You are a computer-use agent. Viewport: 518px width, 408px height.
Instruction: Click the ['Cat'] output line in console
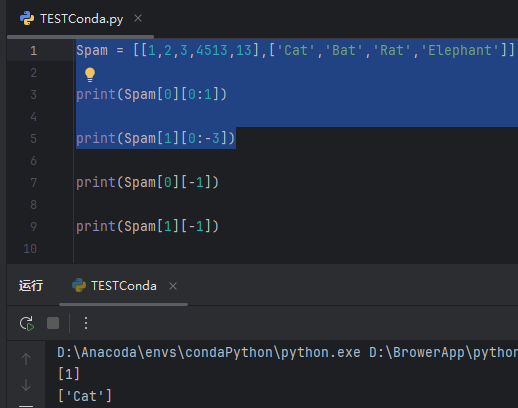point(85,396)
